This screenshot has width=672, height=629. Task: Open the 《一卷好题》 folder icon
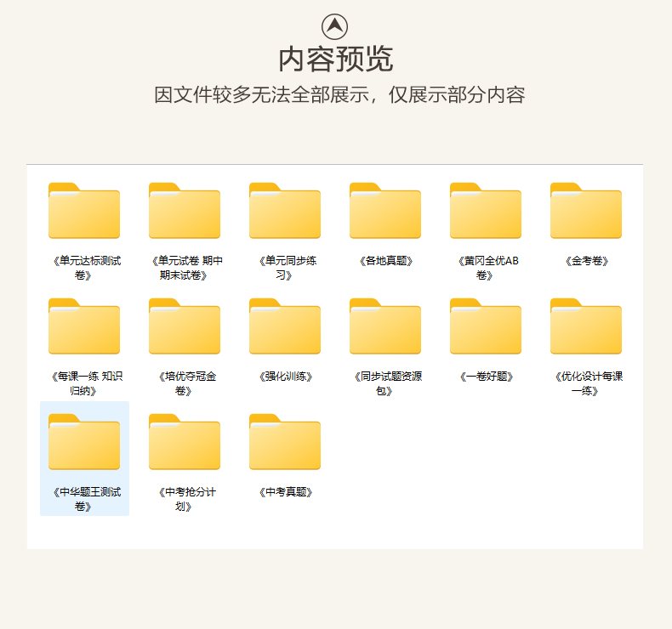tap(485, 326)
